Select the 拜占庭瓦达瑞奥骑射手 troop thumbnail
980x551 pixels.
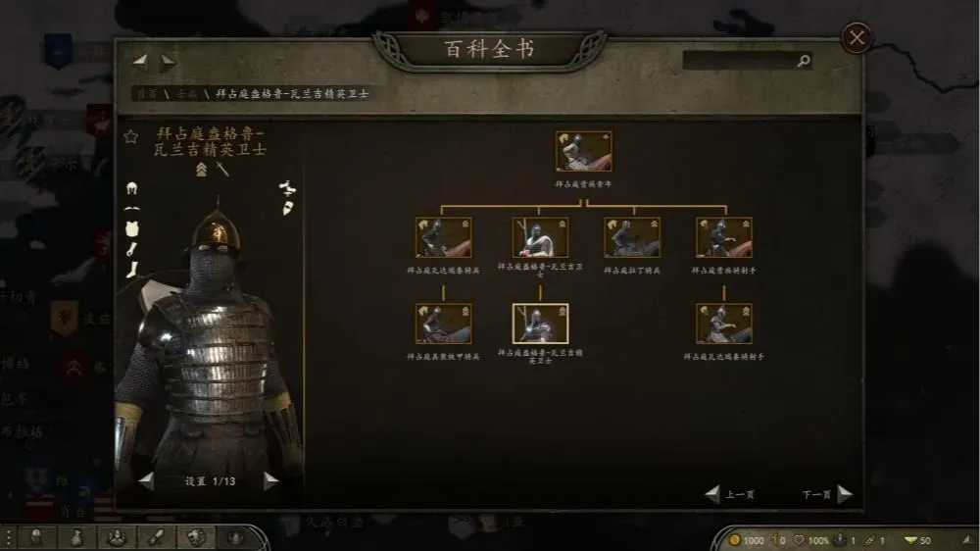(x=724, y=324)
